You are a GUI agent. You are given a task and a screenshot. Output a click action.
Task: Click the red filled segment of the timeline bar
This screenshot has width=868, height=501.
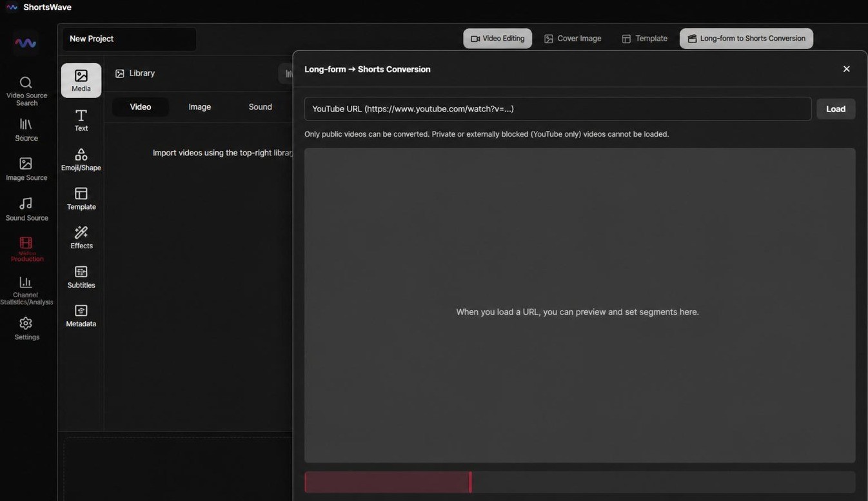click(x=387, y=482)
